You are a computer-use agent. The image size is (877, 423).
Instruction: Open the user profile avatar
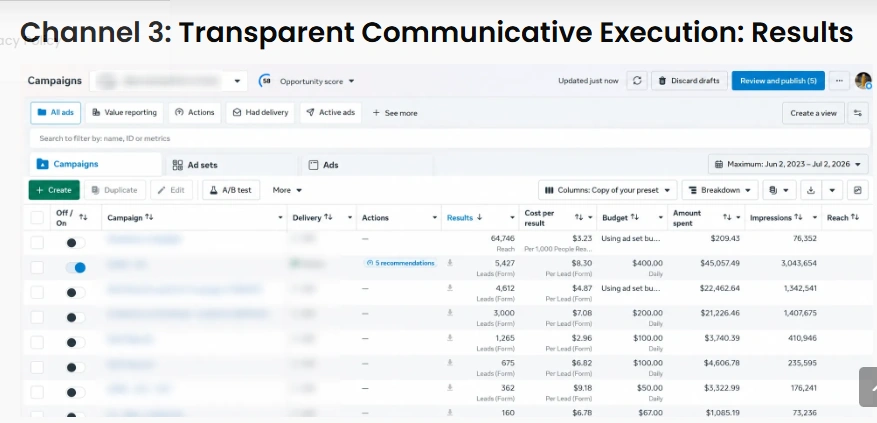point(864,81)
